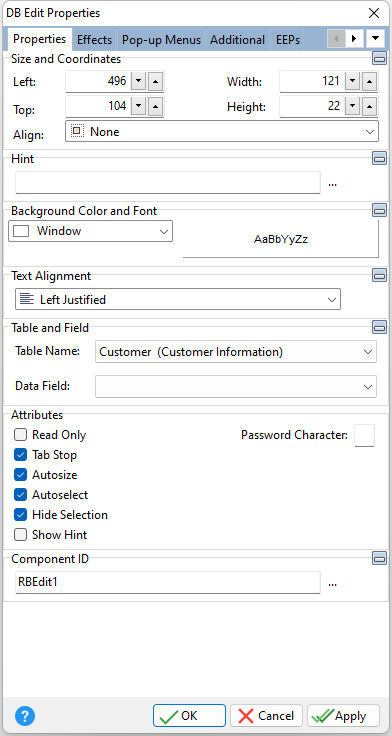Enable the Show Hint checkbox

tap(21, 535)
